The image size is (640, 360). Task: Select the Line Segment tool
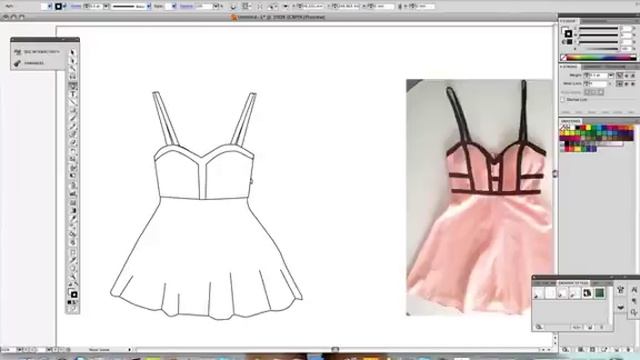73,102
